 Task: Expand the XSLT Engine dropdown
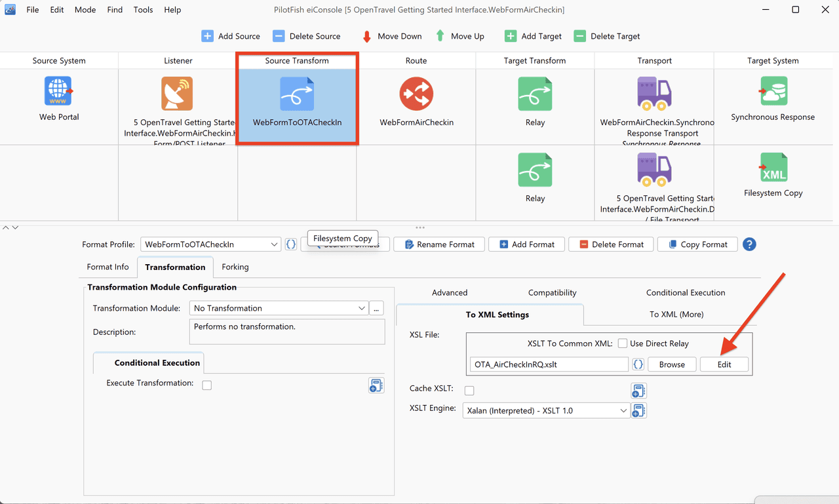(x=546, y=410)
